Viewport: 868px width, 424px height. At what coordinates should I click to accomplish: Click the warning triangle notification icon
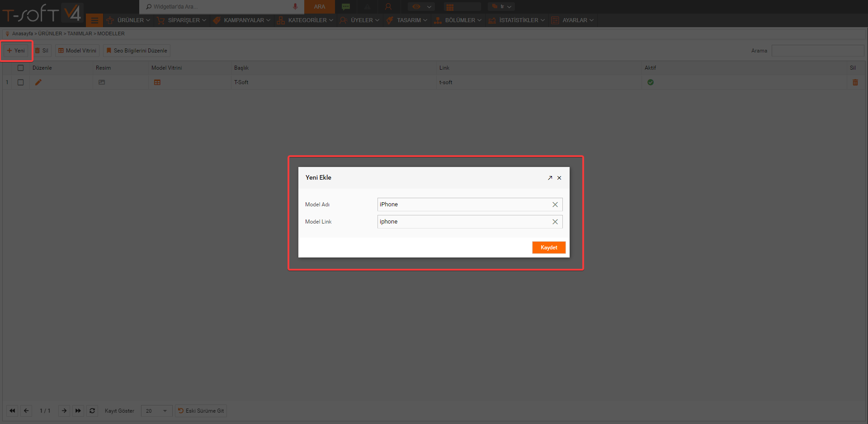click(367, 6)
